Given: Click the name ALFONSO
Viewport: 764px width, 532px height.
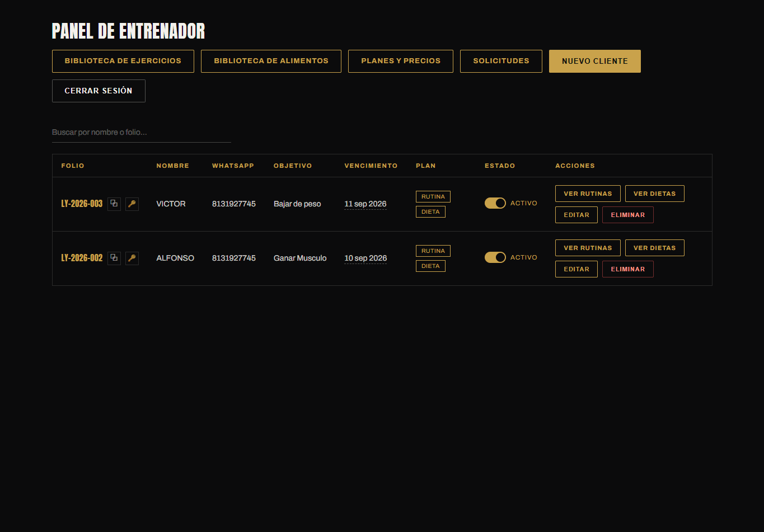Looking at the screenshot, I should point(175,258).
